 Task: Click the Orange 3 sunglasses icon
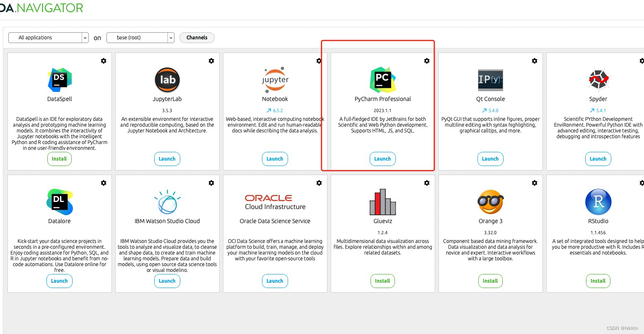point(491,202)
